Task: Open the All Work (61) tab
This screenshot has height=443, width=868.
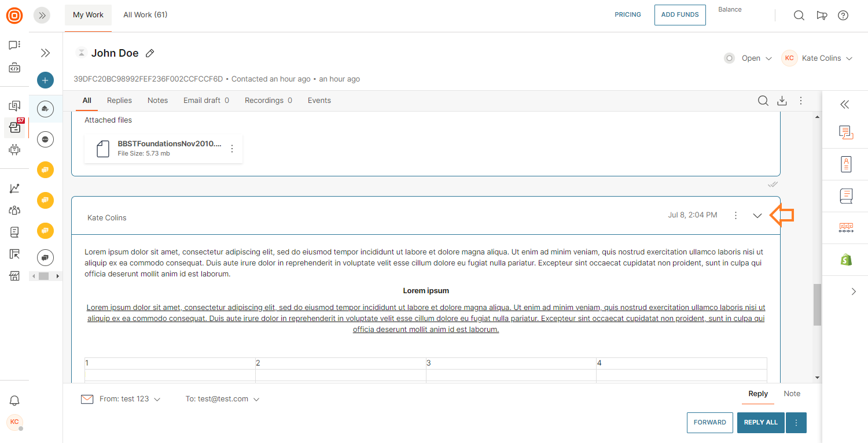Action: (145, 15)
